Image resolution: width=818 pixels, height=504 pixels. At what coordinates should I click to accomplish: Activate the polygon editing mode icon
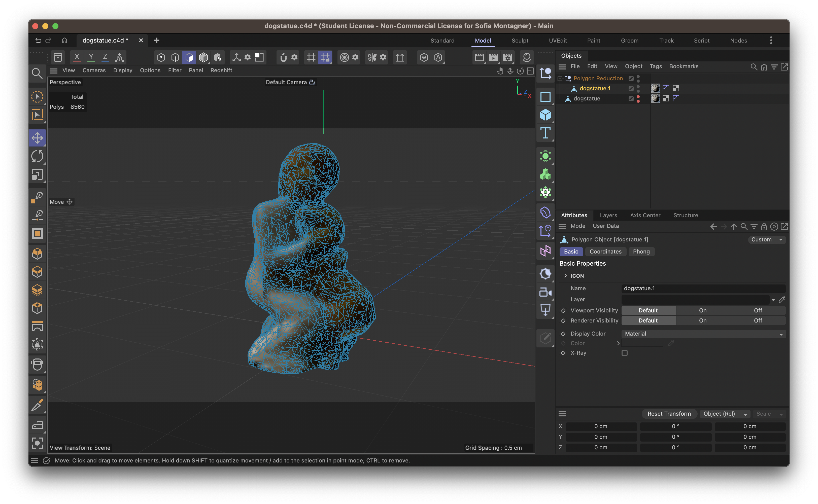click(189, 57)
